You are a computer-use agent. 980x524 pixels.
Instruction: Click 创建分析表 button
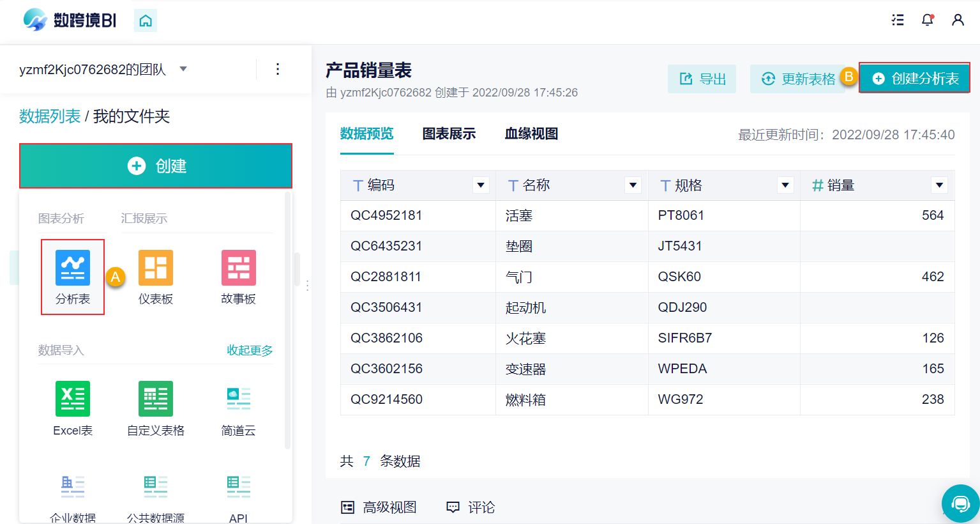914,78
